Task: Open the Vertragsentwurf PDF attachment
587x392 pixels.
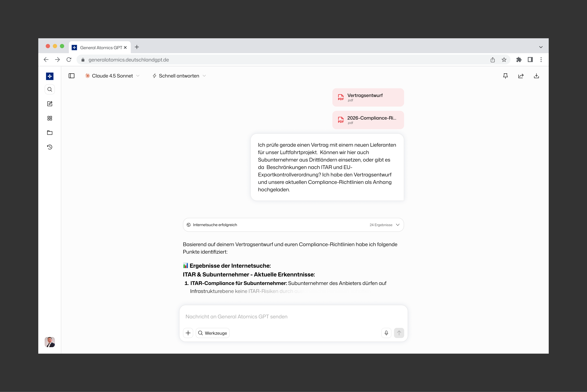Action: click(x=368, y=97)
